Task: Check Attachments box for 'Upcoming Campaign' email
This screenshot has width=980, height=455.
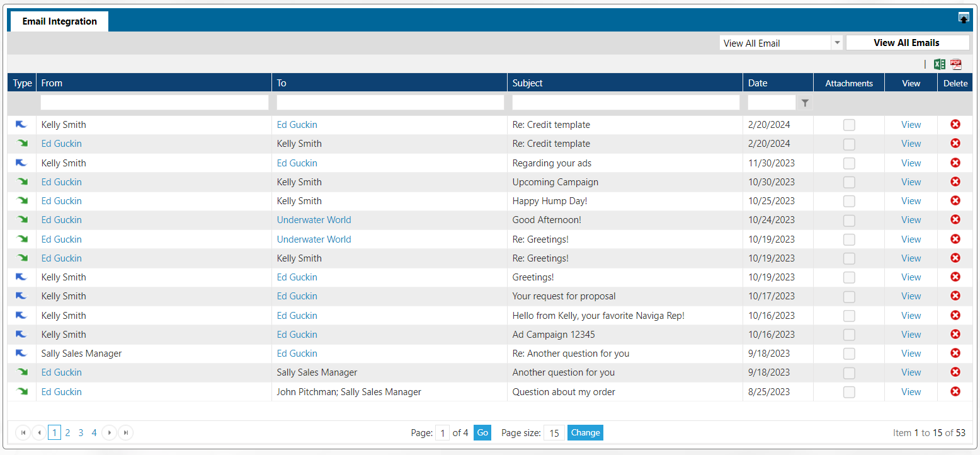Action: [849, 182]
